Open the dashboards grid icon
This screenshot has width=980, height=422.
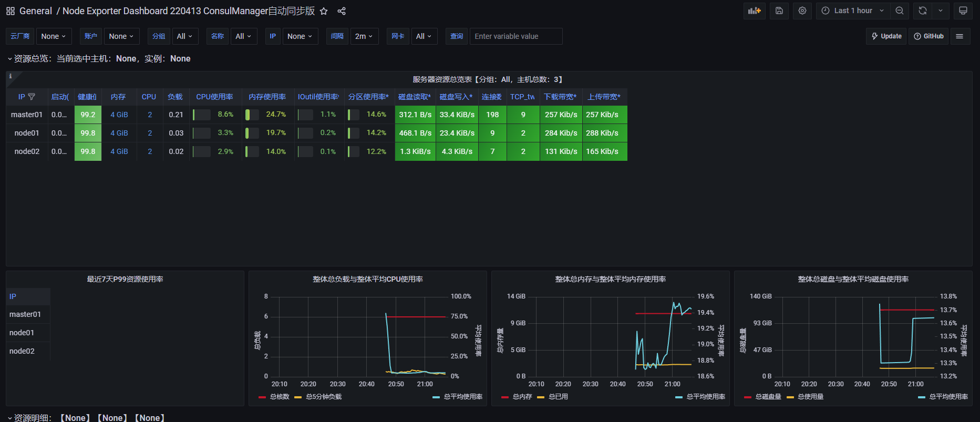pyautogui.click(x=11, y=11)
